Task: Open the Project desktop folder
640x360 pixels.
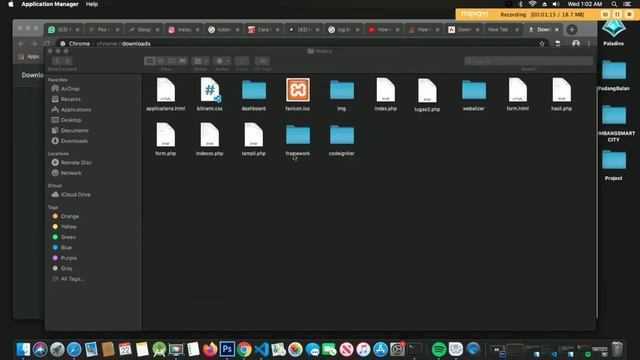Action: click(x=614, y=165)
